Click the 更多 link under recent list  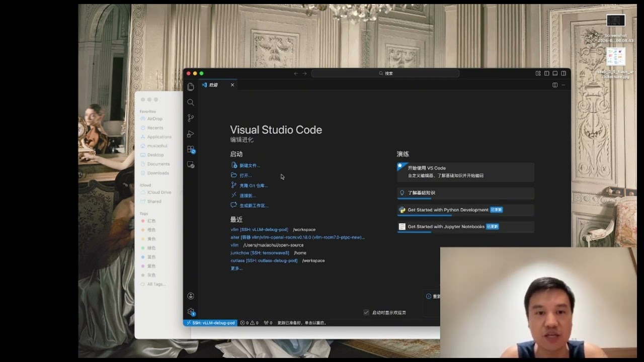point(236,268)
